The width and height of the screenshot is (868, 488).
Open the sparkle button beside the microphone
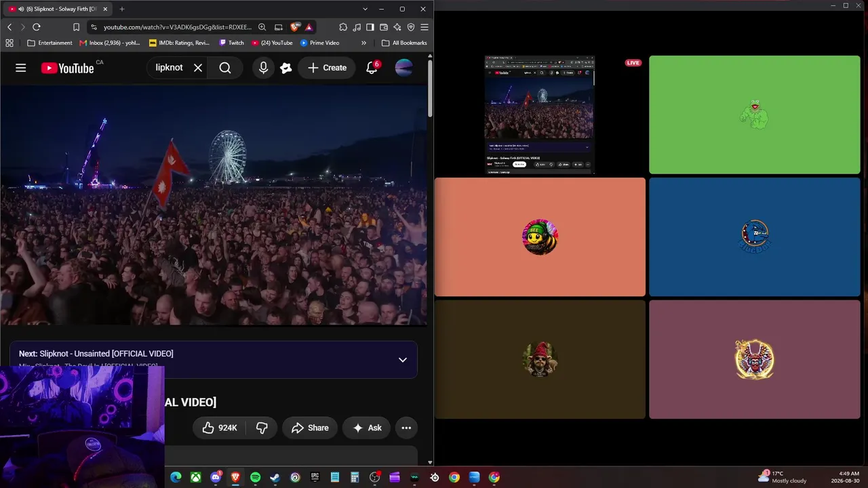click(286, 68)
